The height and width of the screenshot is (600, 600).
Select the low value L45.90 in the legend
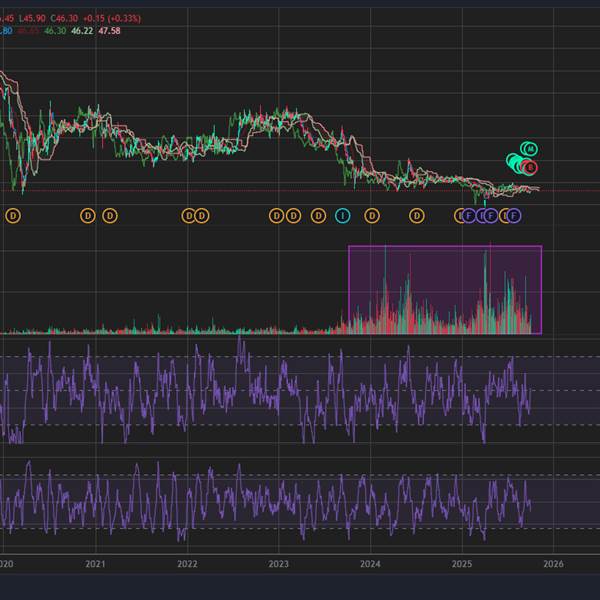pyautogui.click(x=32, y=18)
